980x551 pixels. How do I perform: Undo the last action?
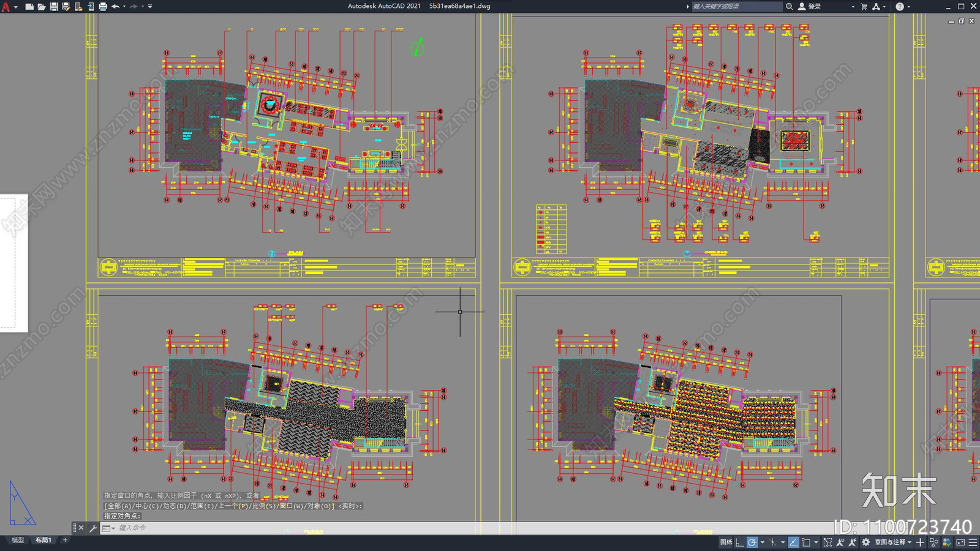(115, 7)
